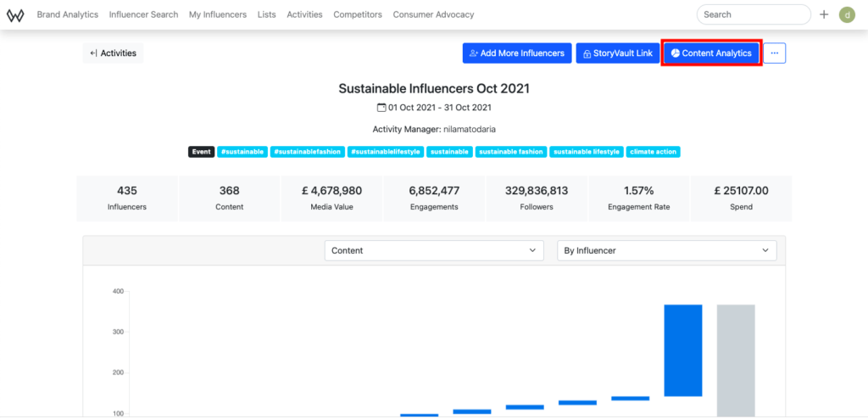Click the Sustainable Influencers Oct 2021 title
Viewport: 868px width, 419px height.
pos(434,89)
